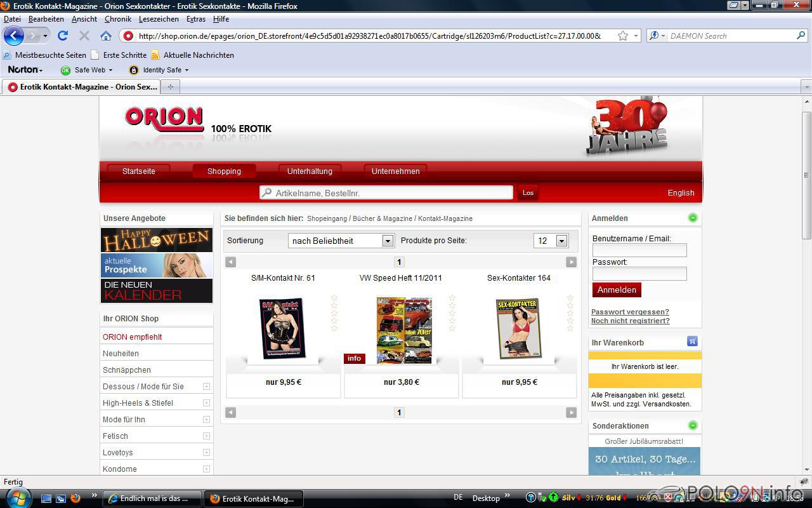The image size is (812, 508).
Task: Open the ORION empfiehlt link
Action: pyautogui.click(x=132, y=337)
